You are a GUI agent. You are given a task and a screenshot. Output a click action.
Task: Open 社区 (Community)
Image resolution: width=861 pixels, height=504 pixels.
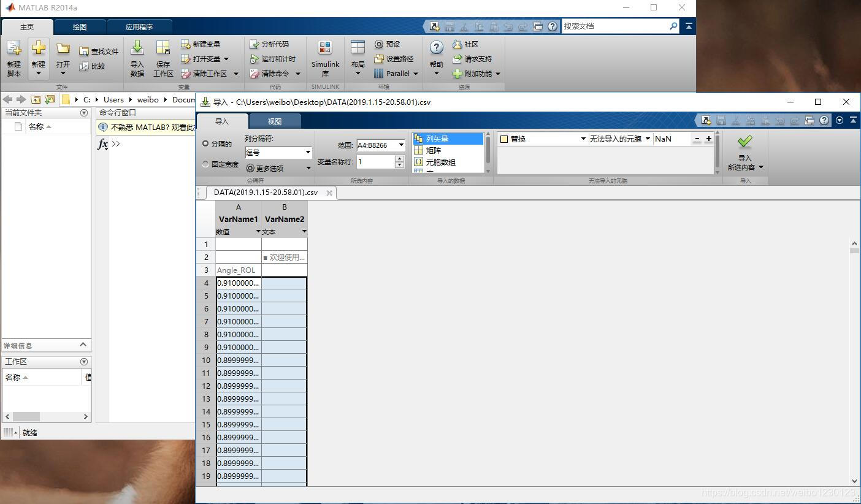point(465,44)
